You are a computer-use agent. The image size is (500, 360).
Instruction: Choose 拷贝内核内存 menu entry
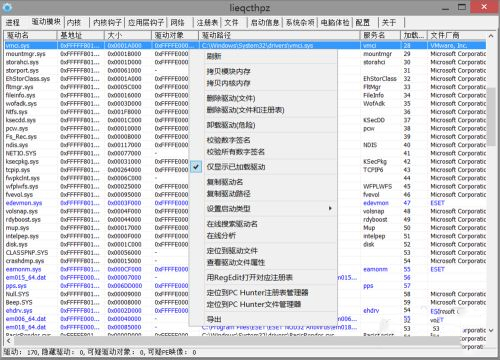(228, 83)
